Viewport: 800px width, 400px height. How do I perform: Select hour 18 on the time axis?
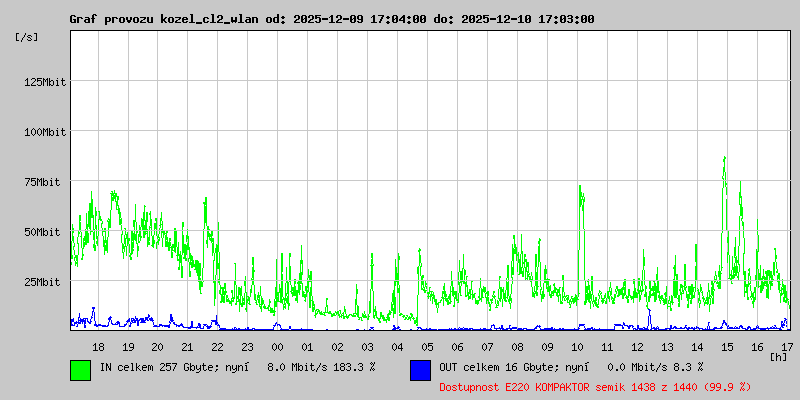(x=98, y=347)
